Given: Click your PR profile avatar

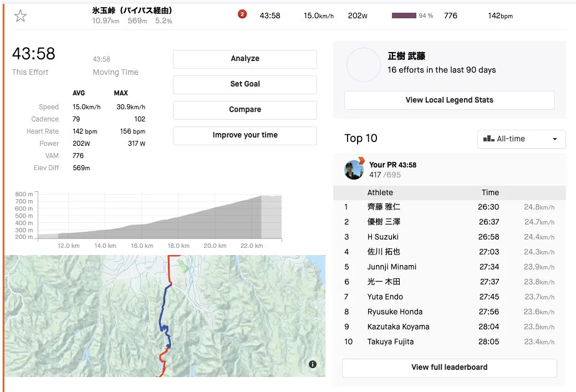Looking at the screenshot, I should 354,170.
